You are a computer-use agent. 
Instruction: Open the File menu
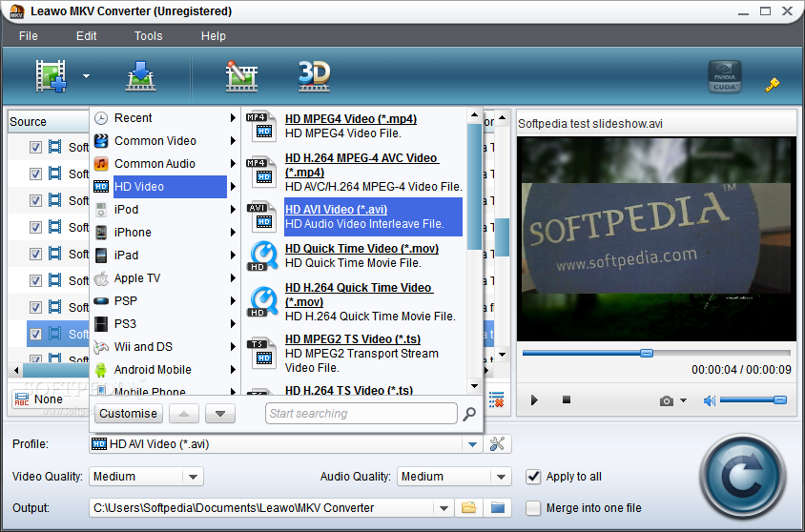(x=29, y=36)
